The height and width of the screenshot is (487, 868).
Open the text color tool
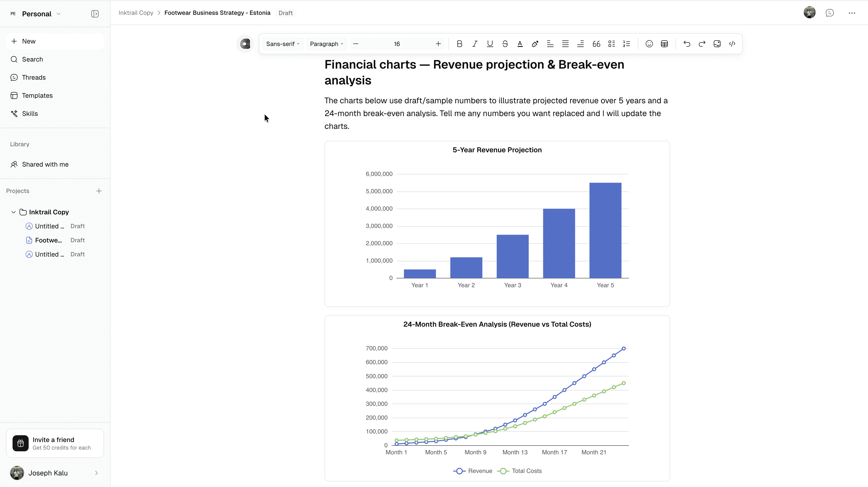(520, 44)
